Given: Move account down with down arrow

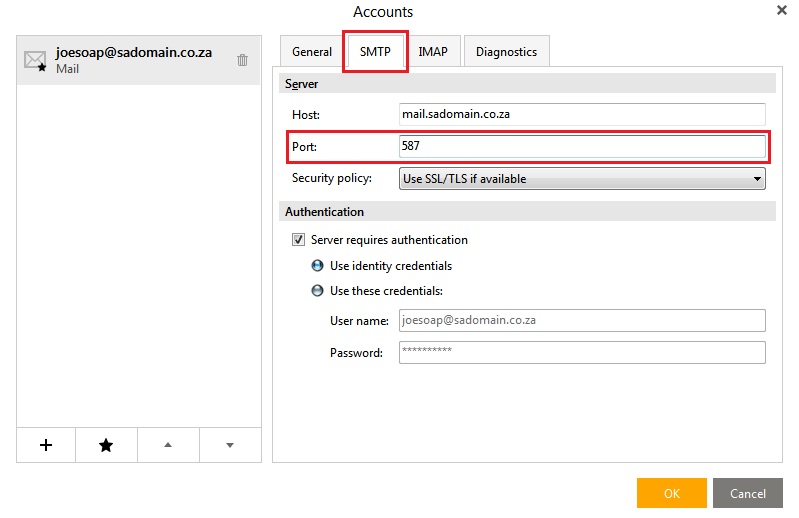Looking at the screenshot, I should [x=230, y=445].
